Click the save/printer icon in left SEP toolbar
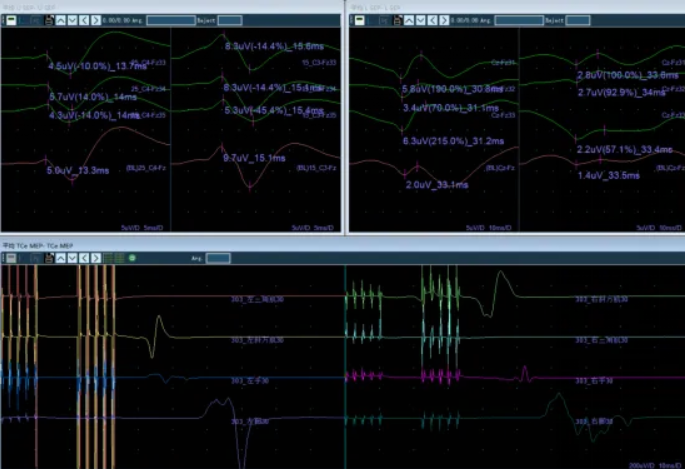This screenshot has width=685, height=469. coord(49,20)
